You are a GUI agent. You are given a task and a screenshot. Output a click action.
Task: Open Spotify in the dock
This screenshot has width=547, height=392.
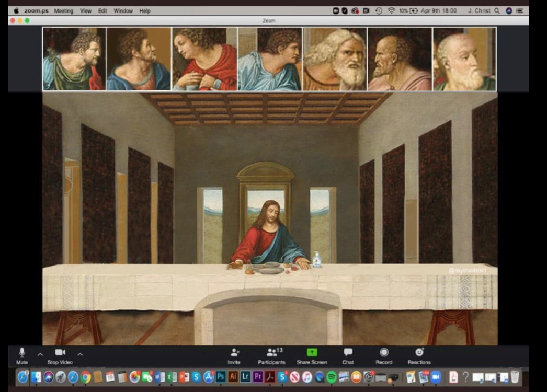(x=332, y=377)
